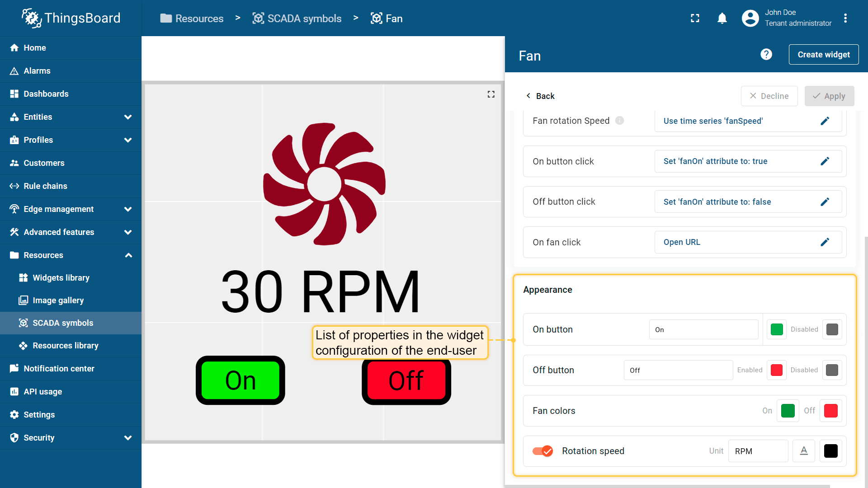Screen dimensions: 868x488
Task: Edit the On fan click action pencil
Action: point(825,242)
